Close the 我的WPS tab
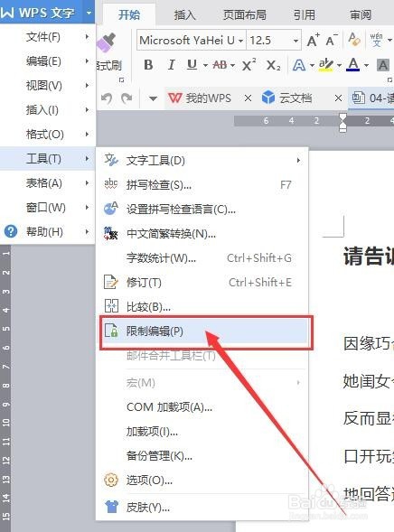This screenshot has height=532, width=394. click(x=249, y=98)
